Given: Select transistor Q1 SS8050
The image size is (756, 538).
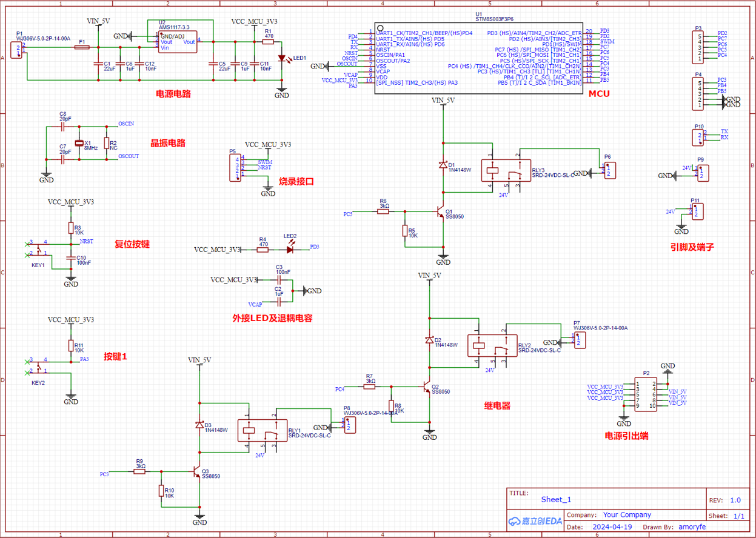Looking at the screenshot, I should 441,212.
